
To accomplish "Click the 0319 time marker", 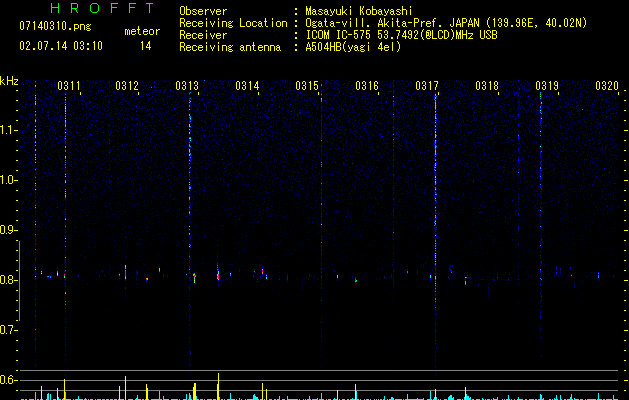I will [547, 86].
